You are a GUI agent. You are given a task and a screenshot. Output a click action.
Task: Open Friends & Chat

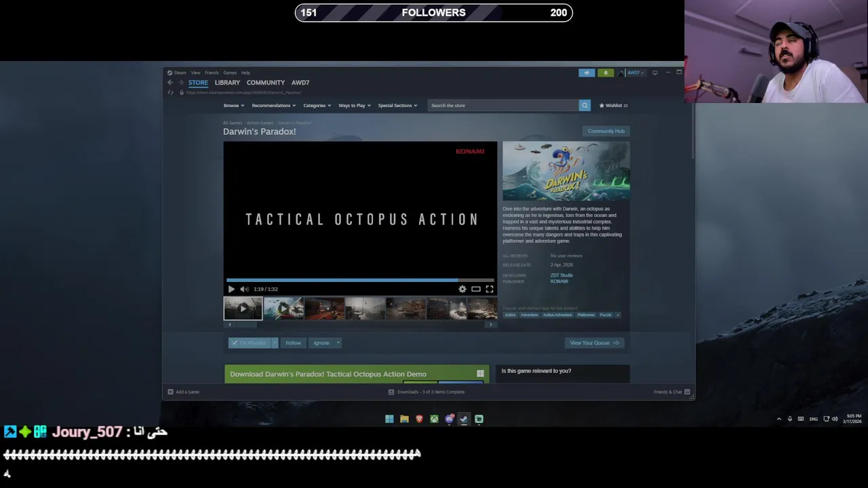click(x=671, y=392)
